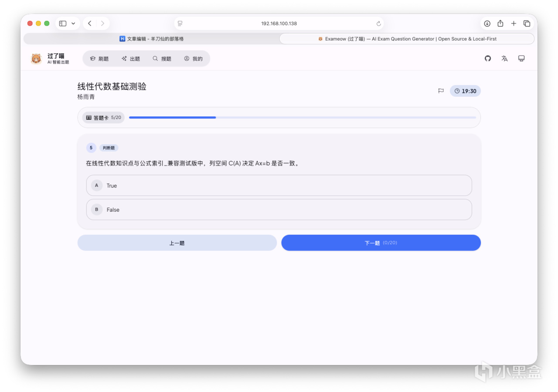558x392 pixels.
Task: Click the 19:30 countdown timer
Action: (465, 91)
